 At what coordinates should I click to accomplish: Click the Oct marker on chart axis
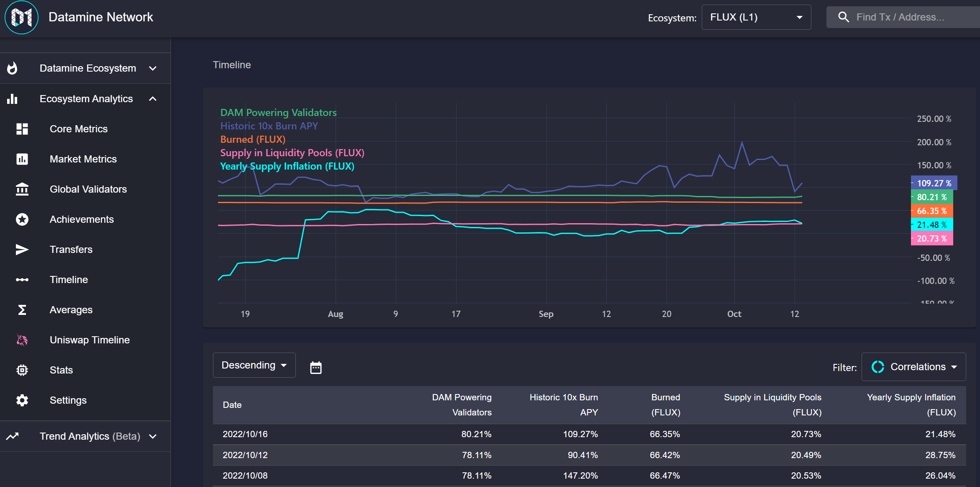(734, 314)
